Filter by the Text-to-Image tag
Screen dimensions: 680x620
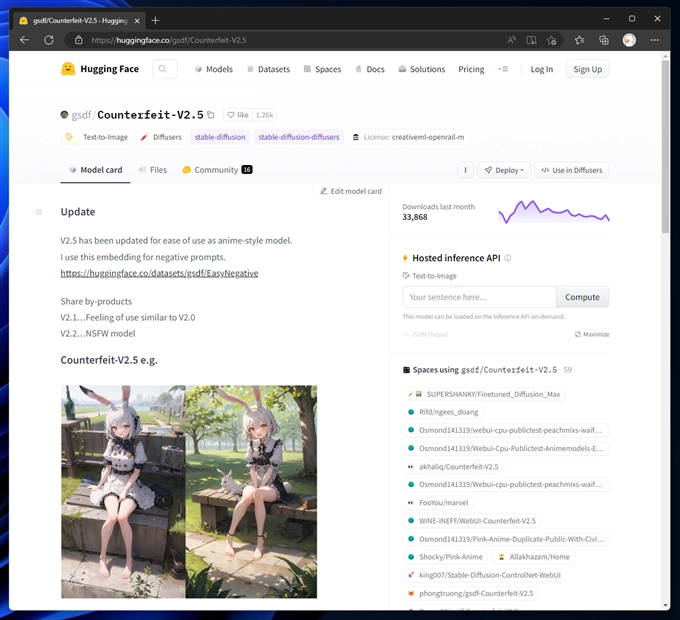96,137
